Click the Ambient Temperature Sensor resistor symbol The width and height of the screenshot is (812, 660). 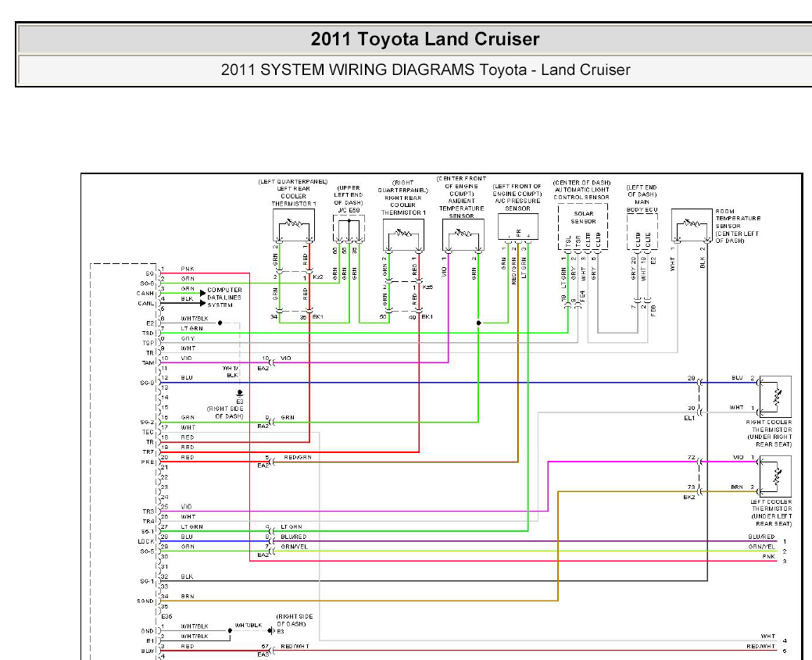[463, 234]
